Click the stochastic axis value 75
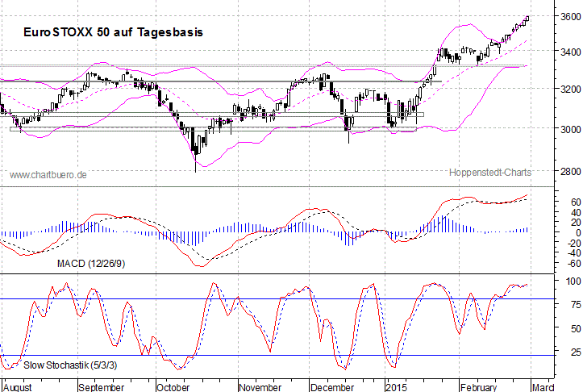583x392 pixels. 576,305
